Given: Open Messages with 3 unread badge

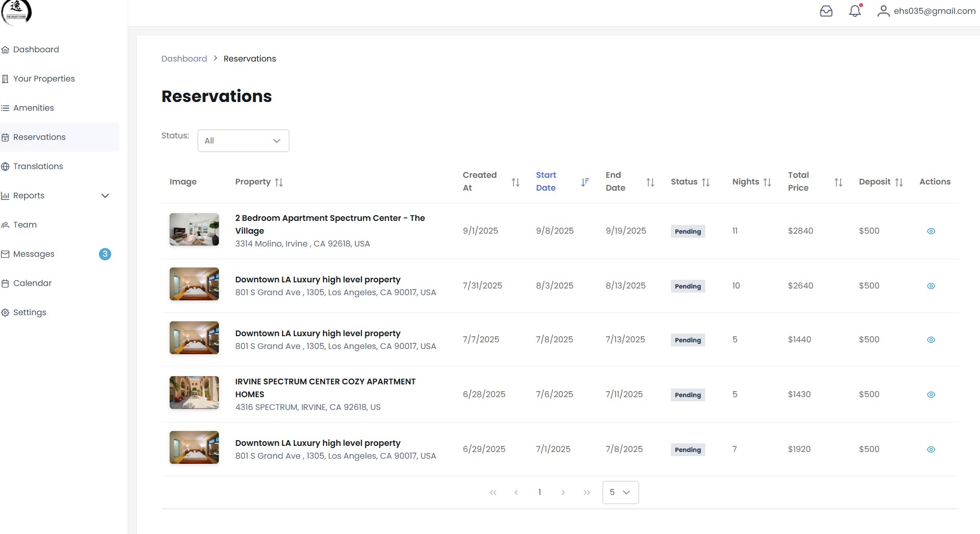Looking at the screenshot, I should click(34, 254).
